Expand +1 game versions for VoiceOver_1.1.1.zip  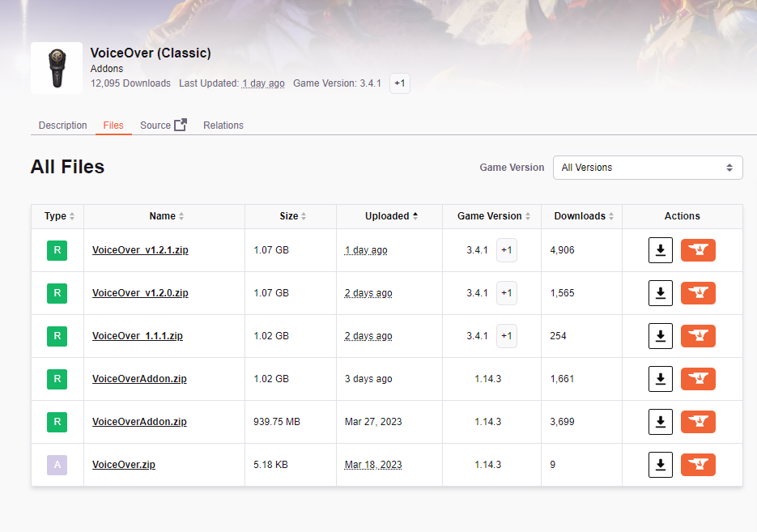507,336
